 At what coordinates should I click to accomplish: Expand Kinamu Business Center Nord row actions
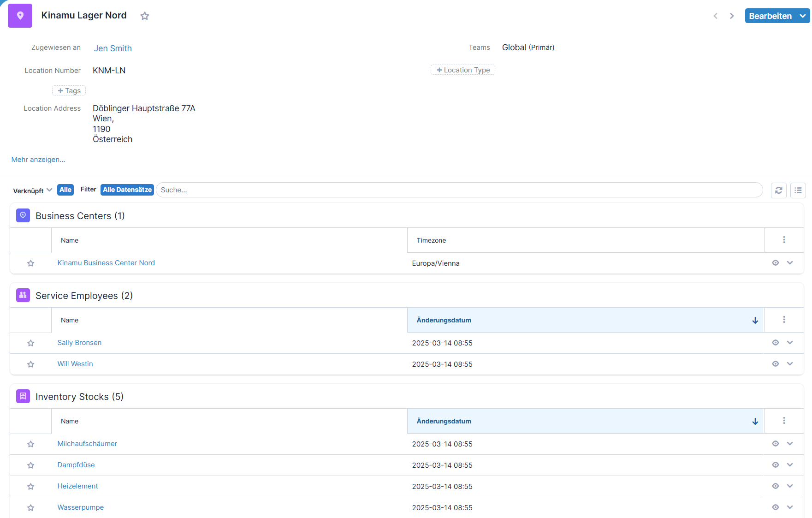pyautogui.click(x=790, y=263)
